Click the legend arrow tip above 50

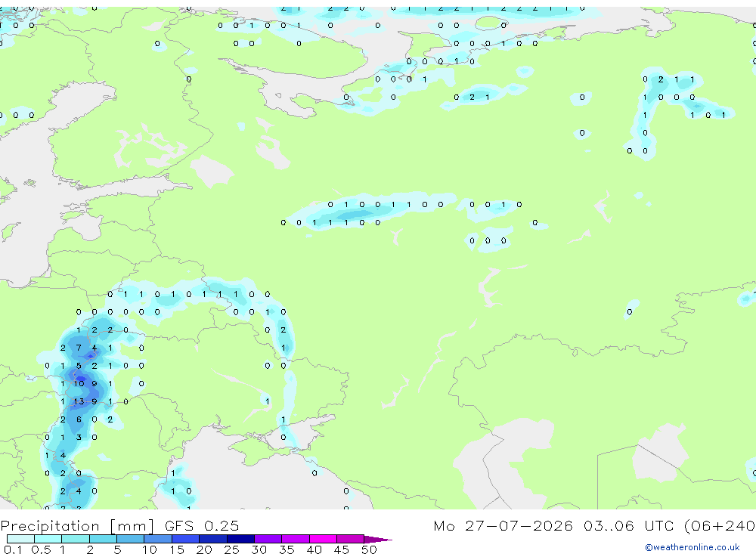(x=378, y=539)
